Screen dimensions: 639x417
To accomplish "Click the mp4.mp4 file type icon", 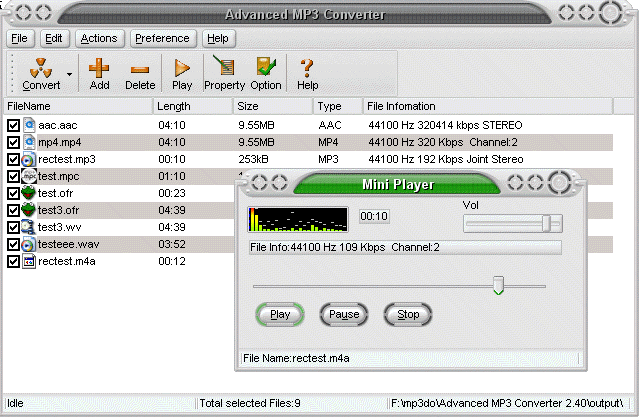I will click(29, 142).
